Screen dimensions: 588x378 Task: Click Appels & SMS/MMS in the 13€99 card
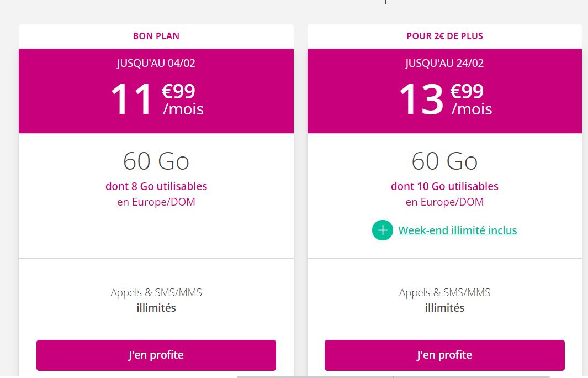pos(444,292)
